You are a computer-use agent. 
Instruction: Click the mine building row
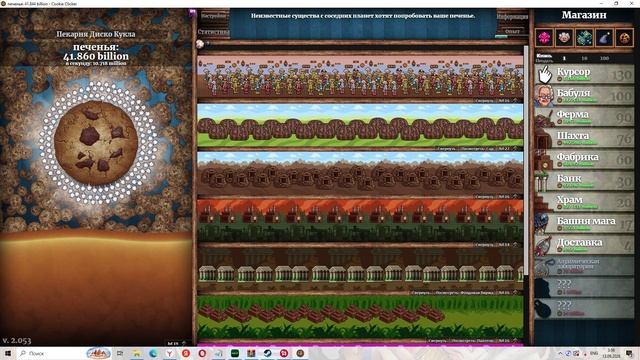tap(360, 173)
